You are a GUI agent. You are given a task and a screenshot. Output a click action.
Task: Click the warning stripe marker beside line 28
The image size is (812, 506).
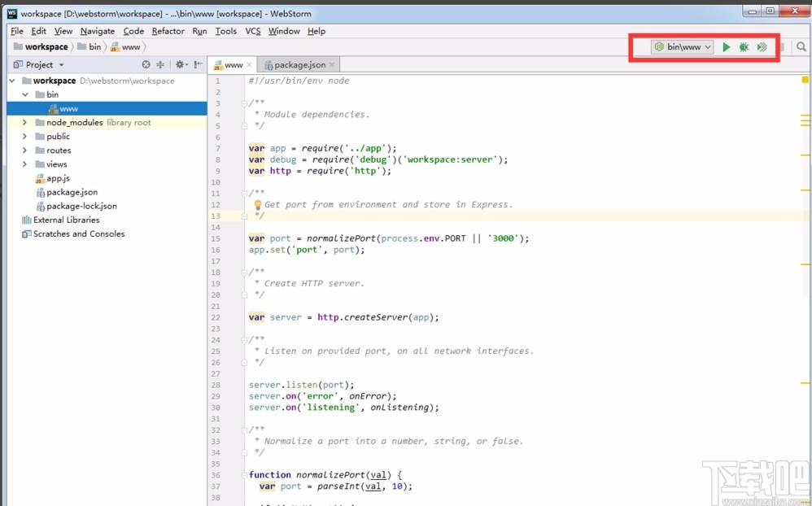point(805,383)
